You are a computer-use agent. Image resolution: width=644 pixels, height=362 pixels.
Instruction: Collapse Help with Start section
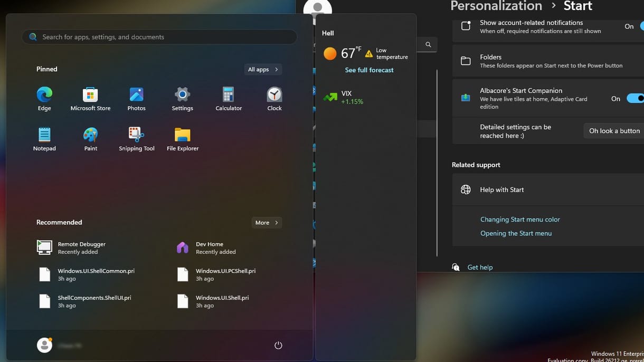pyautogui.click(x=548, y=190)
